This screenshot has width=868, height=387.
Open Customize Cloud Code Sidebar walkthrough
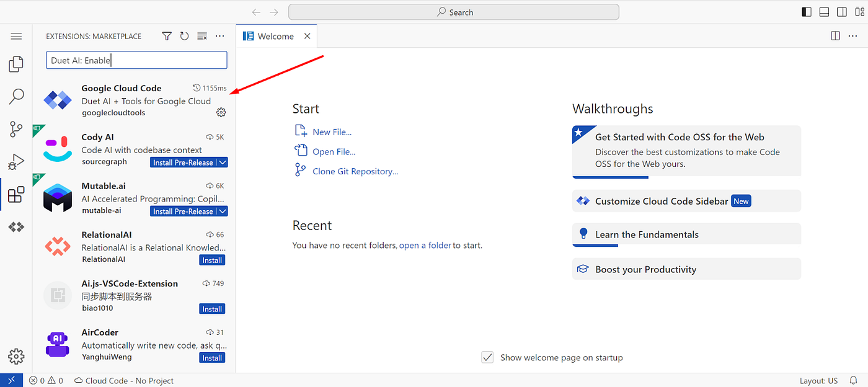point(686,201)
